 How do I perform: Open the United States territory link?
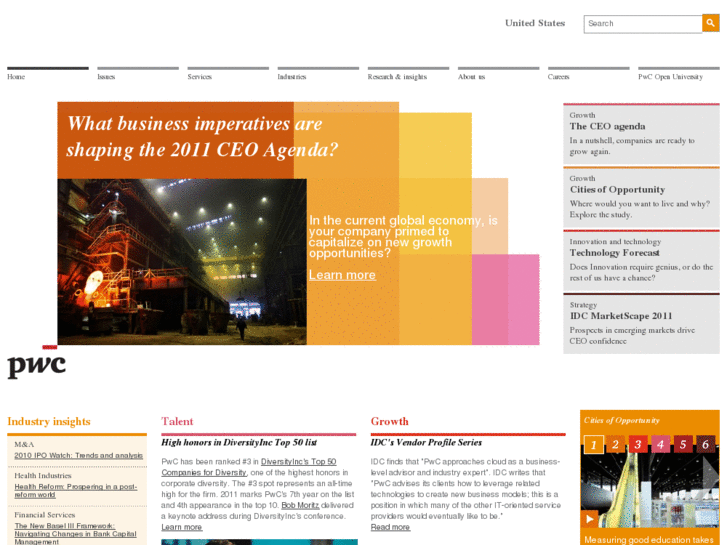(x=535, y=23)
